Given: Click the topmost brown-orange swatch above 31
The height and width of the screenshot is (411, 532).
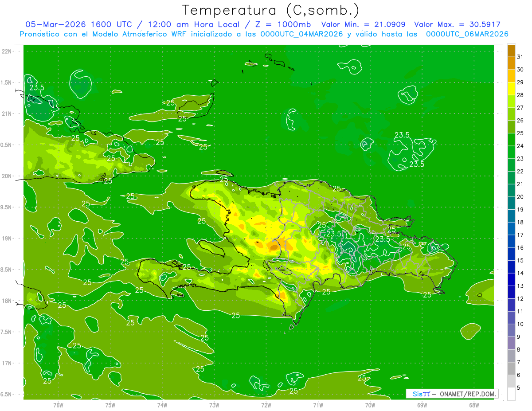Looking at the screenshot, I should pyautogui.click(x=511, y=51).
